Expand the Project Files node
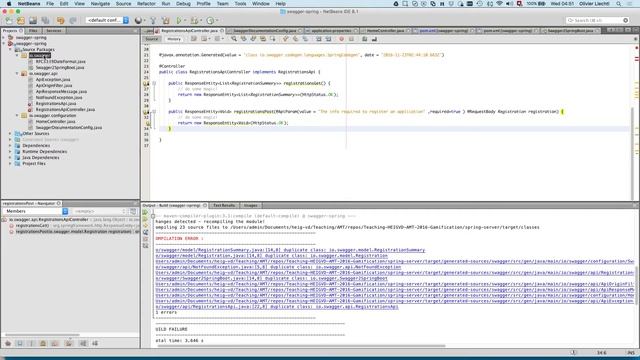The width and height of the screenshot is (640, 360). pos(11,163)
